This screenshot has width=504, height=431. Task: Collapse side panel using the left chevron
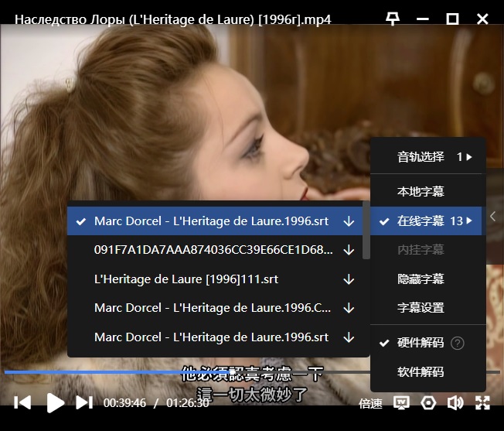[x=493, y=217]
